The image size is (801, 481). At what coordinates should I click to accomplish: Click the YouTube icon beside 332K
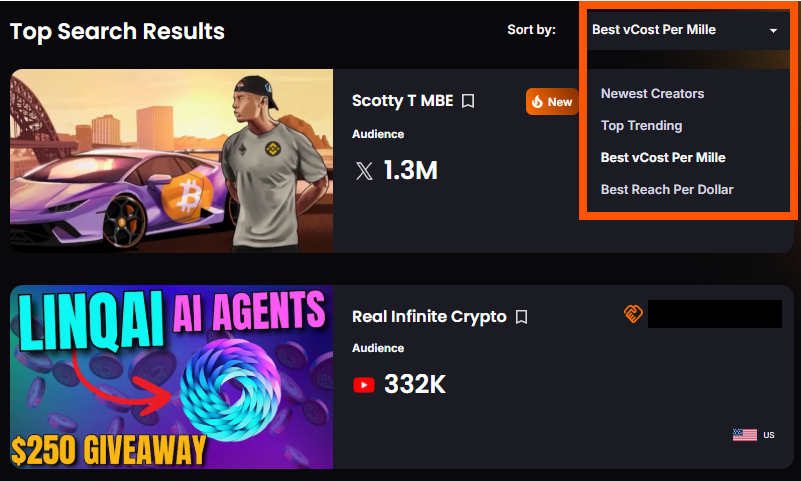click(x=364, y=384)
